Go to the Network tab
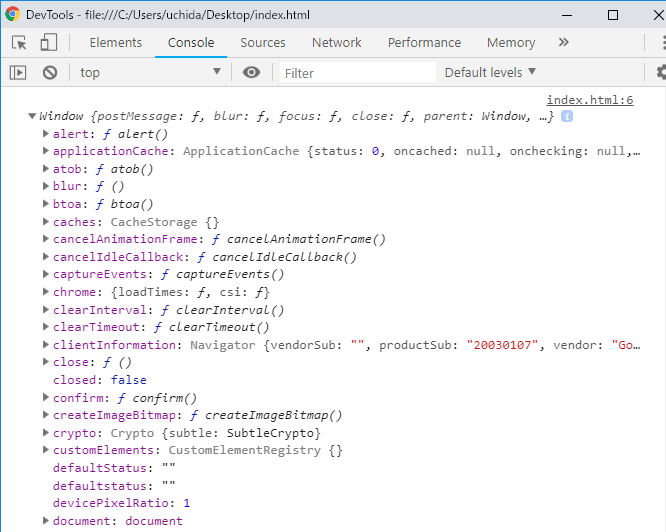The height and width of the screenshot is (532, 666). tap(336, 42)
